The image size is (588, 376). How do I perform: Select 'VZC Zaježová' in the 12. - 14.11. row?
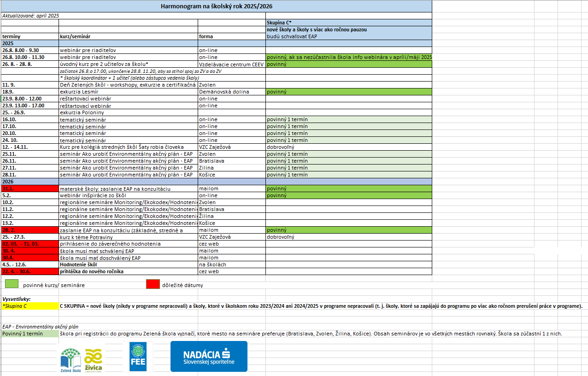232,147
